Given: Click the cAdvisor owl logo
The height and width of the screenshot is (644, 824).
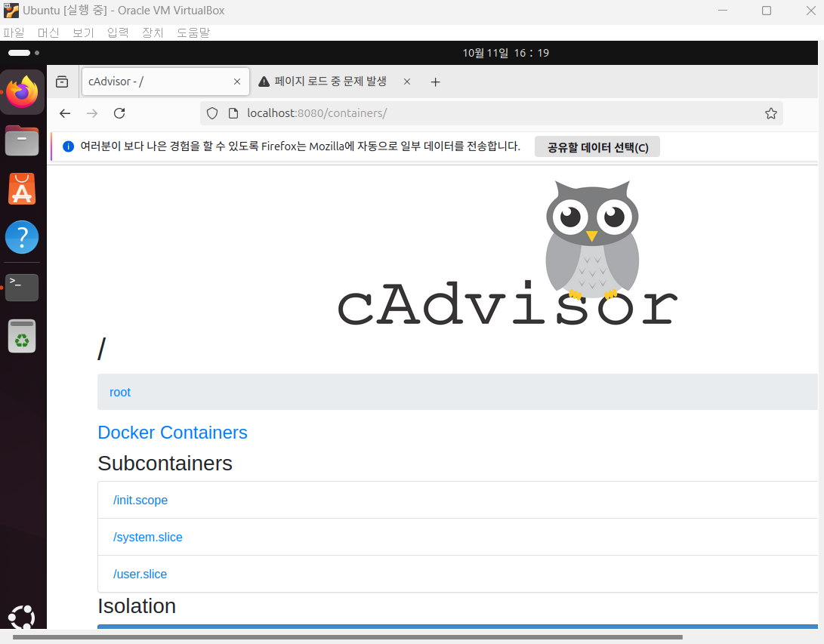Looking at the screenshot, I should (x=507, y=253).
